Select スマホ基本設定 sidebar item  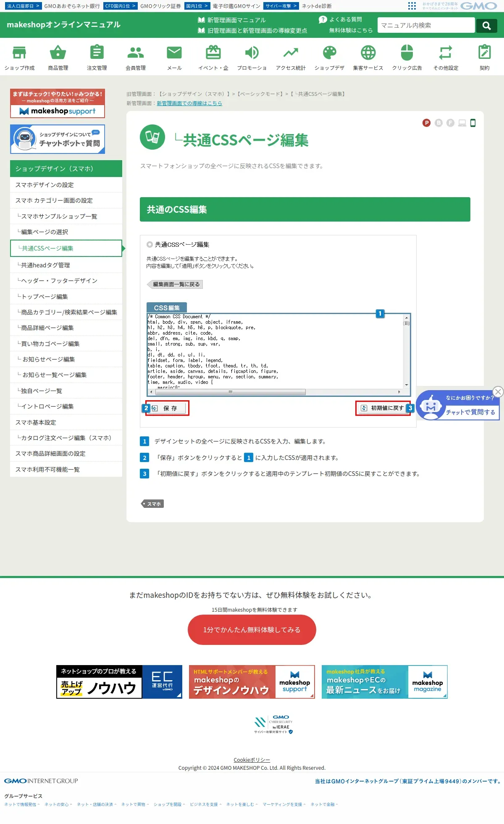[x=66, y=422]
